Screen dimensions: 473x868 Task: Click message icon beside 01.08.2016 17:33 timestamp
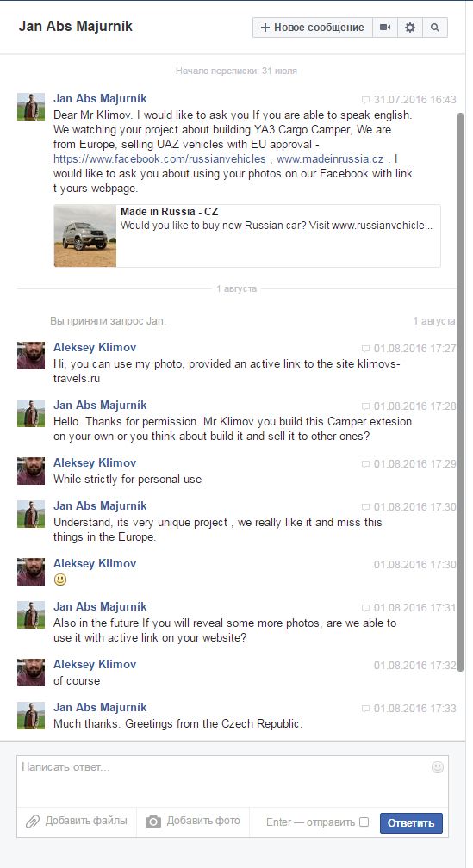point(365,710)
